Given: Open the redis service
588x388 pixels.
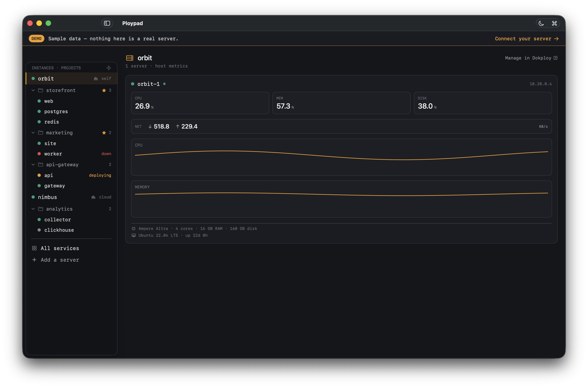Looking at the screenshot, I should [x=72, y=122].
